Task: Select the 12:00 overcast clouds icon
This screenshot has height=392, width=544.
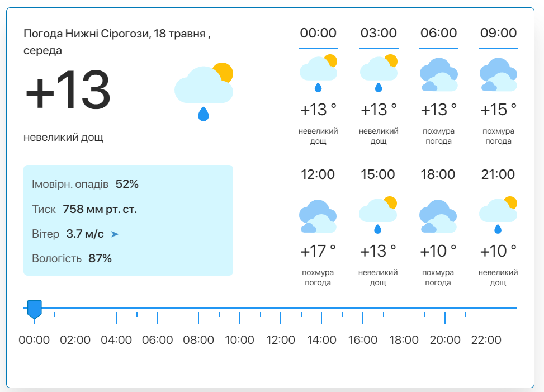Action: click(318, 216)
